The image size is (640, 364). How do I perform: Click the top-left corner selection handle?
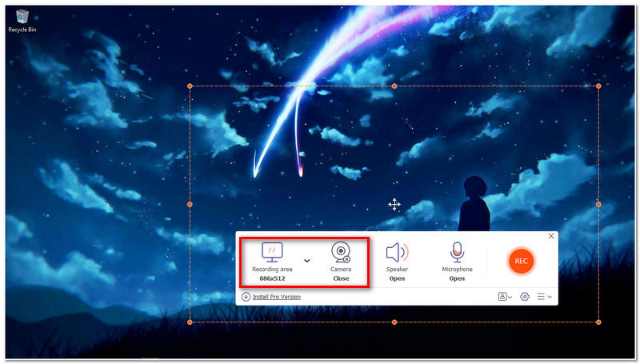point(190,86)
